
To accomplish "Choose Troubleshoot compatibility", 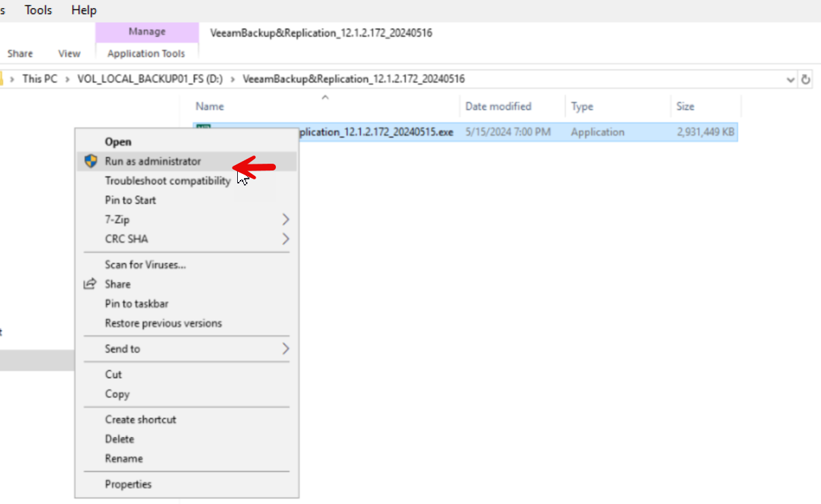I will [186, 181].
